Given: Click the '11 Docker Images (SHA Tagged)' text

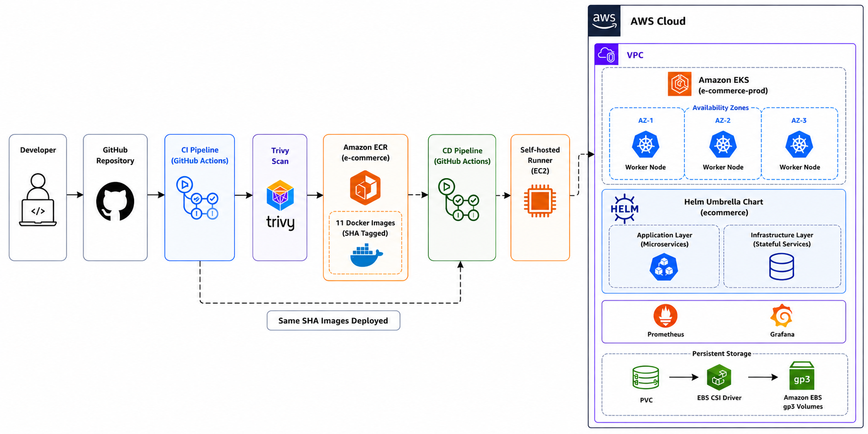Looking at the screenshot, I should coord(365,228).
